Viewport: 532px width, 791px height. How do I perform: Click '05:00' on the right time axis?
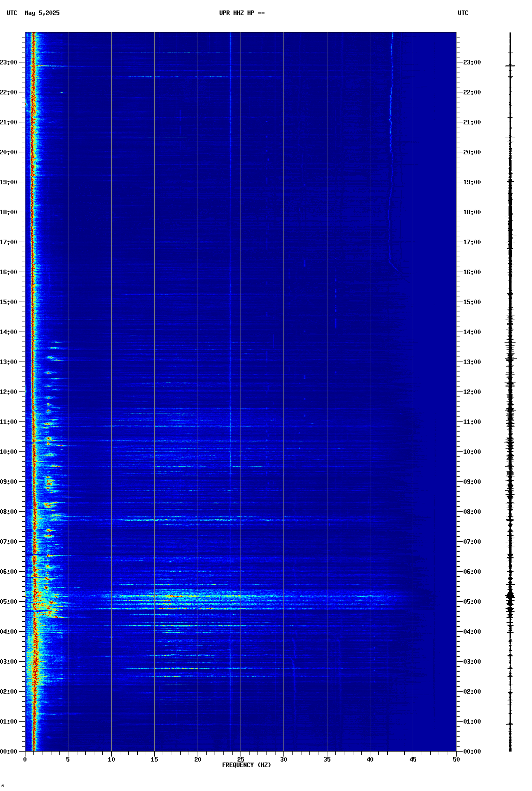point(472,602)
